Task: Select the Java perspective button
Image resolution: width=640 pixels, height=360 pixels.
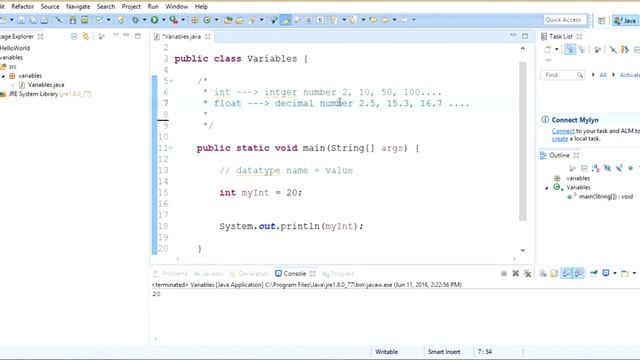Action: [x=625, y=20]
